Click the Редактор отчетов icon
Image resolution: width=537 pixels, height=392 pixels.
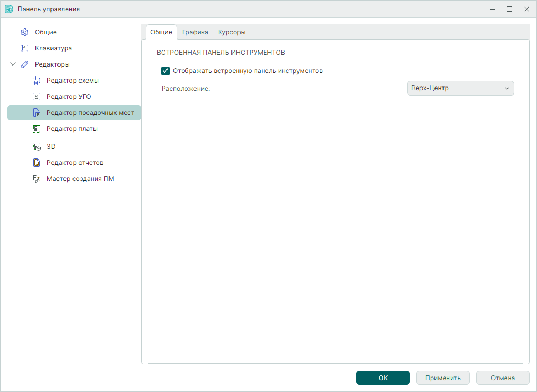point(37,163)
